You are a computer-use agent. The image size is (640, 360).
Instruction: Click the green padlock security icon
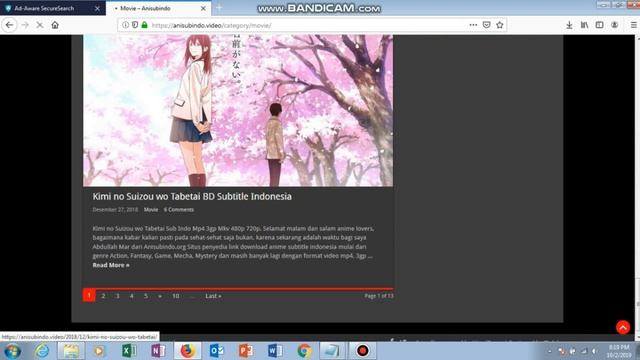[x=144, y=25]
